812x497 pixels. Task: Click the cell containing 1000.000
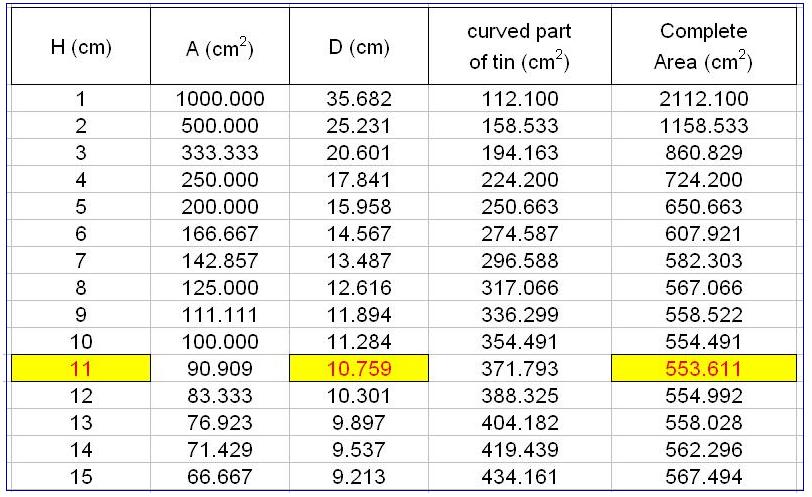point(219,99)
